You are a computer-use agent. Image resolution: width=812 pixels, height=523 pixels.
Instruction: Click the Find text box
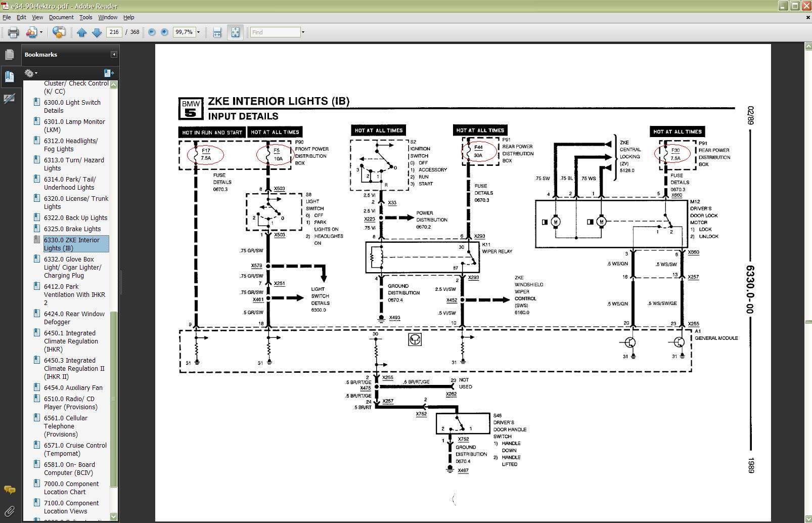(x=276, y=32)
